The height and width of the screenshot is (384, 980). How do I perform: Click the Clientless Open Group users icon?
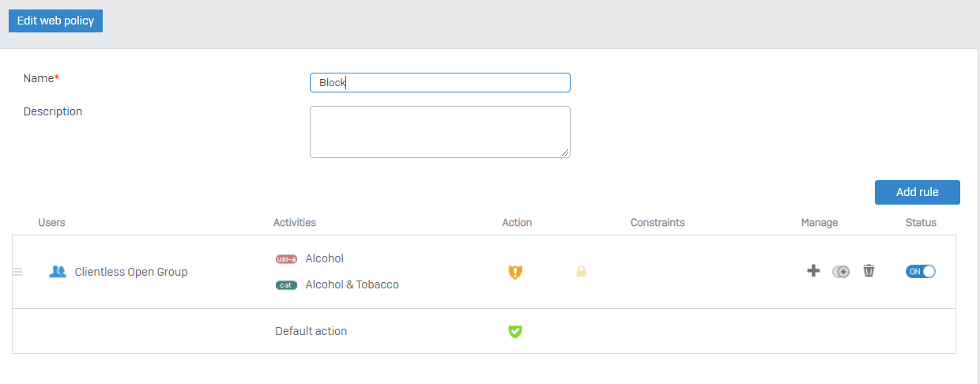57,272
